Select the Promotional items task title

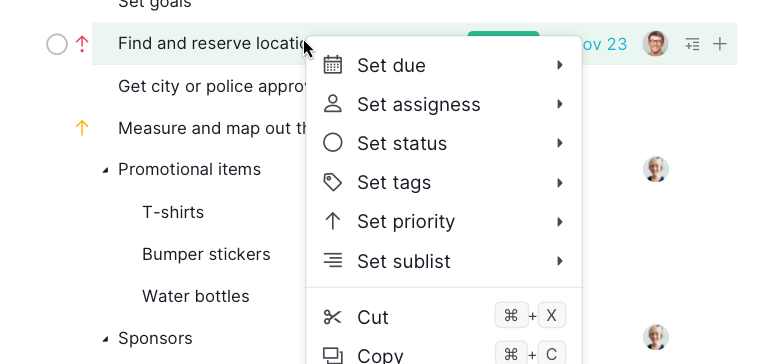190,169
